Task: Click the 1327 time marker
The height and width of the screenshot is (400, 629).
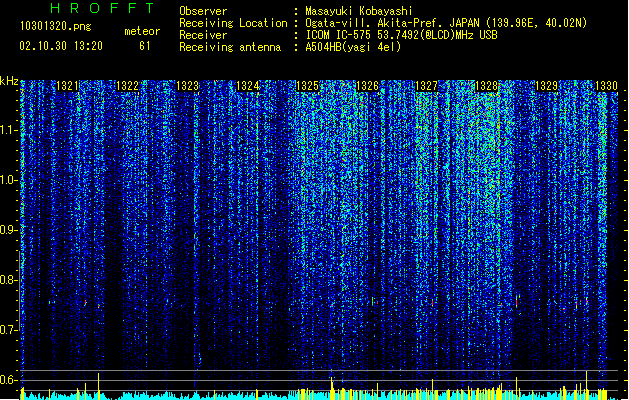Action: click(x=426, y=86)
